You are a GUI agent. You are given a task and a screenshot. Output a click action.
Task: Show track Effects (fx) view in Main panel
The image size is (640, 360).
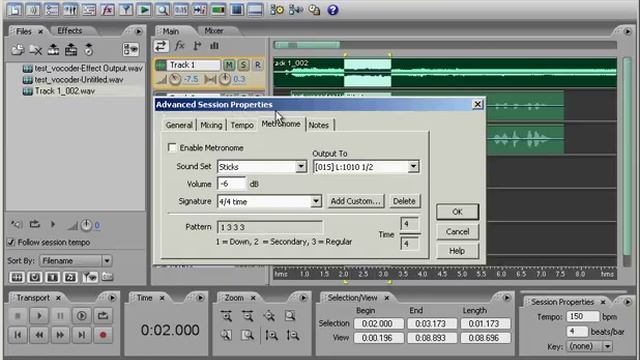pyautogui.click(x=179, y=46)
